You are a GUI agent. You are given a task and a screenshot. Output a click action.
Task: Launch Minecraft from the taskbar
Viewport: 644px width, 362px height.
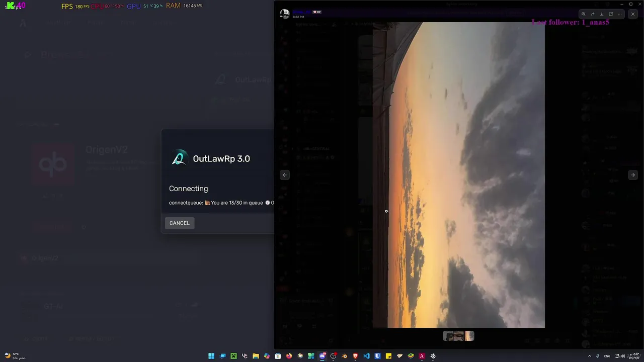click(233, 356)
